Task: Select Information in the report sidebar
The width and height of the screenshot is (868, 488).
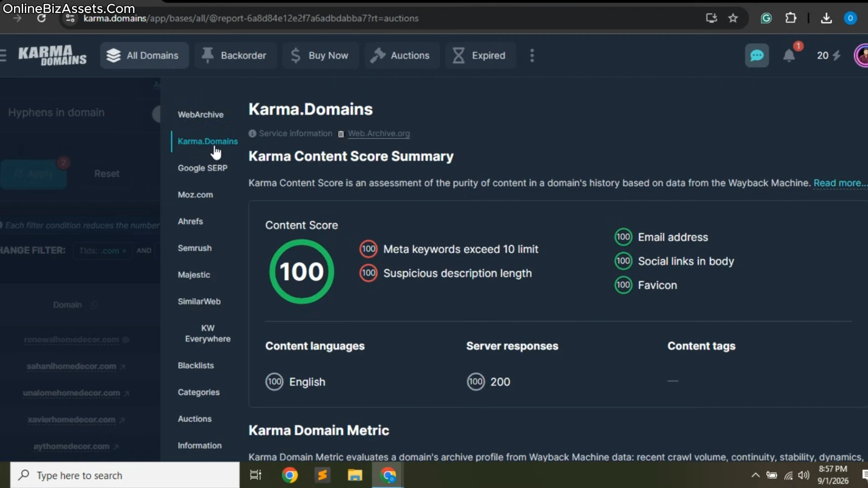Action: [x=200, y=446]
